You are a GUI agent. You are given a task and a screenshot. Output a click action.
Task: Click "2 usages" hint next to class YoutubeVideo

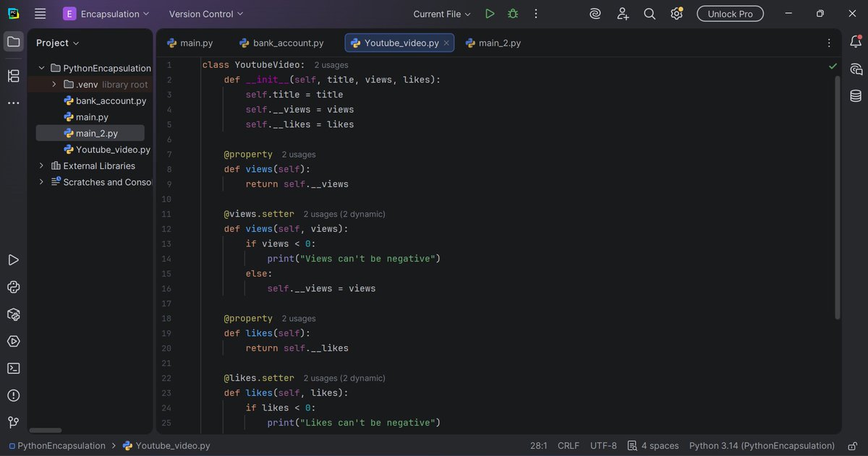(x=331, y=65)
